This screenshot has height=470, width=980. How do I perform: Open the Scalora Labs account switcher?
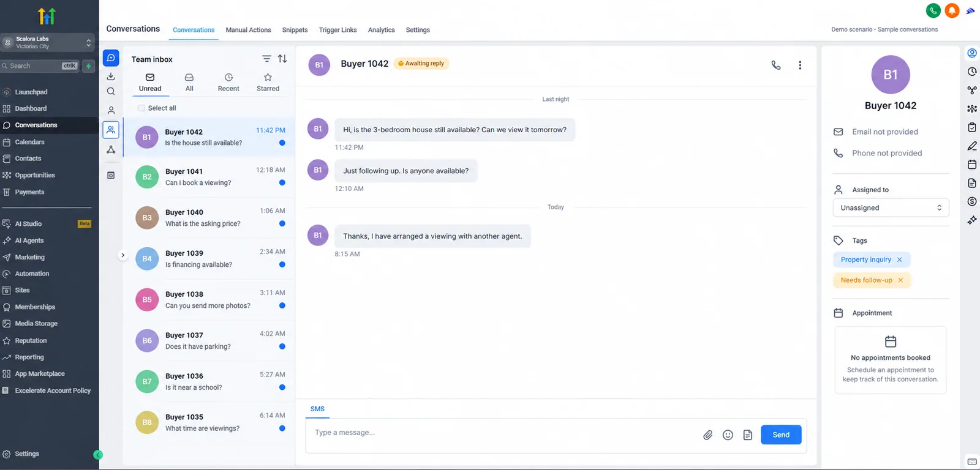[x=48, y=42]
